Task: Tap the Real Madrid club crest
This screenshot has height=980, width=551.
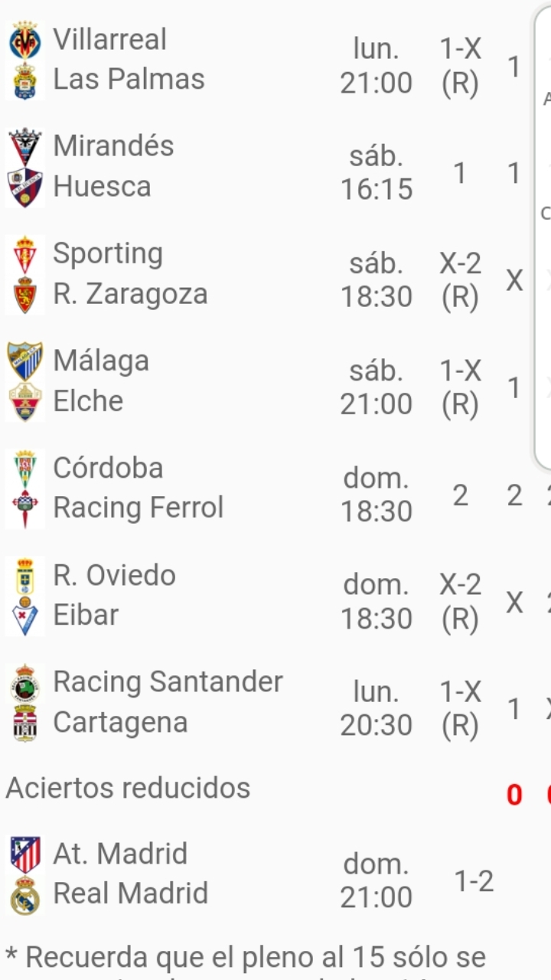Action: pyautogui.click(x=25, y=894)
